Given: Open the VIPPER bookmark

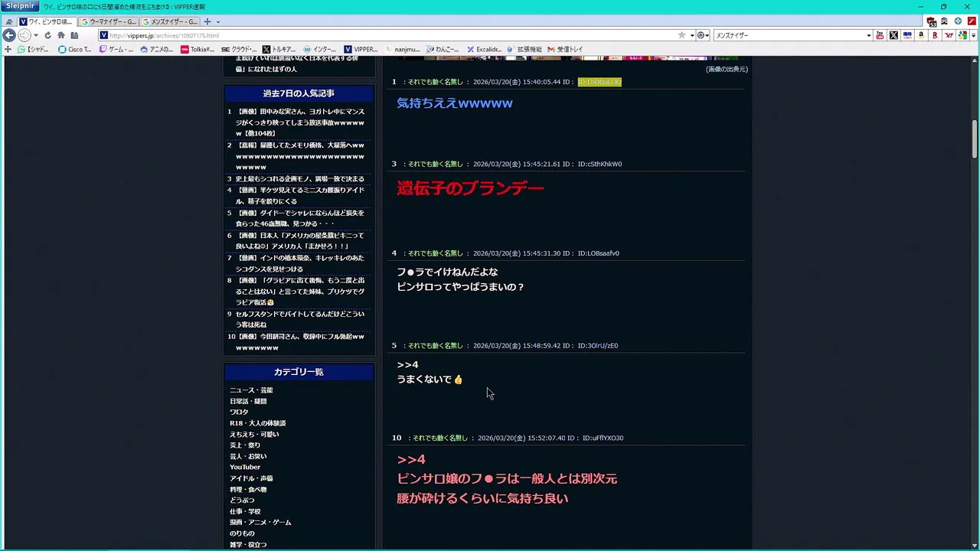Looking at the screenshot, I should pyautogui.click(x=361, y=49).
